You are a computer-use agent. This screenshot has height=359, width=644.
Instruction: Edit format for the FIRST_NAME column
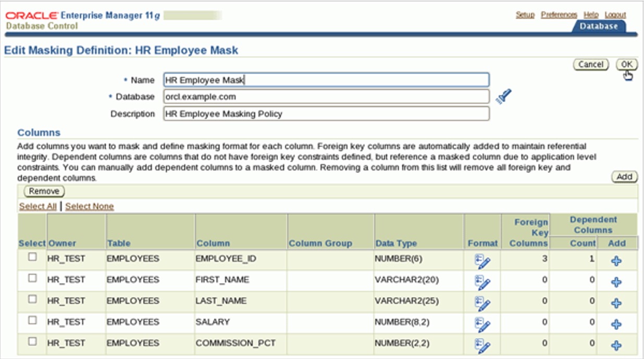[x=482, y=282]
